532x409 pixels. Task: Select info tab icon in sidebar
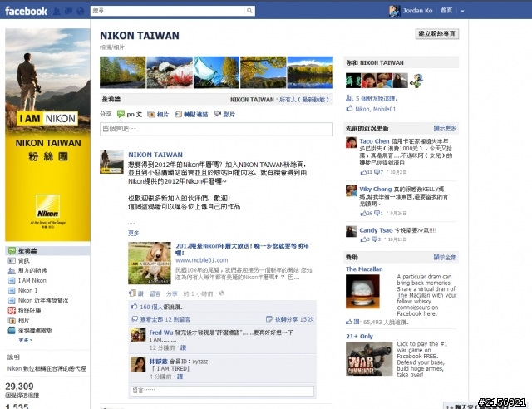12,261
